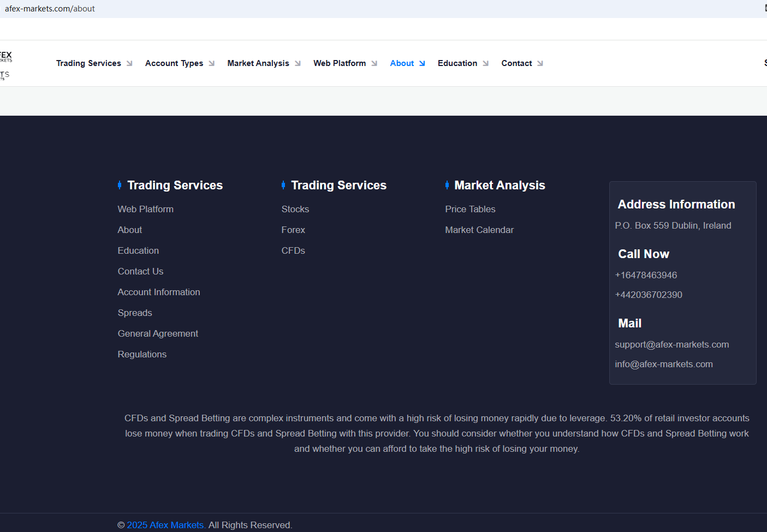
Task: Click the blue arrow next to About
Action: click(422, 63)
